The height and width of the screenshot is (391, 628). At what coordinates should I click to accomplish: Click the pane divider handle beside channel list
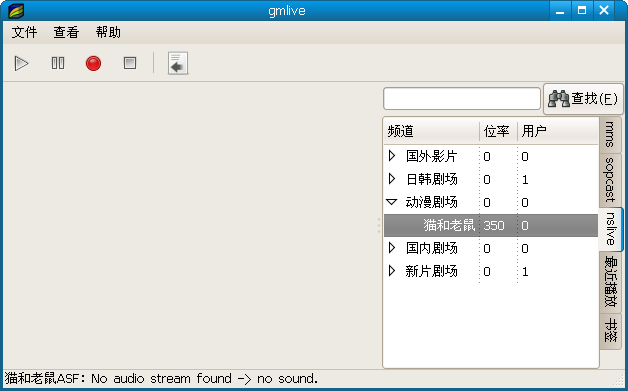coord(379,225)
